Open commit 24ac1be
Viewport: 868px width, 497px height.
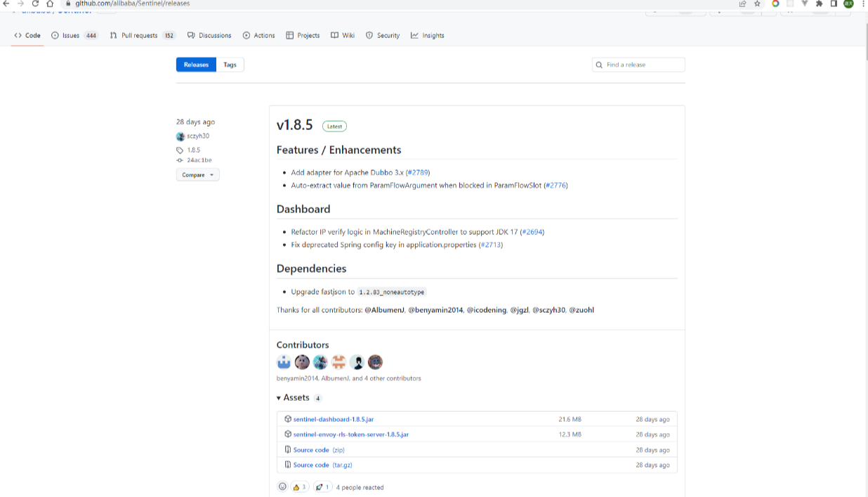pos(199,160)
